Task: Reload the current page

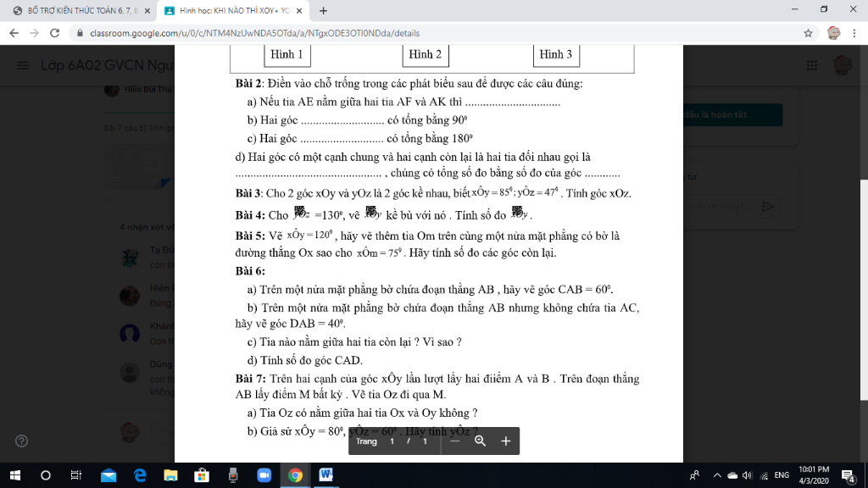Action: point(54,33)
